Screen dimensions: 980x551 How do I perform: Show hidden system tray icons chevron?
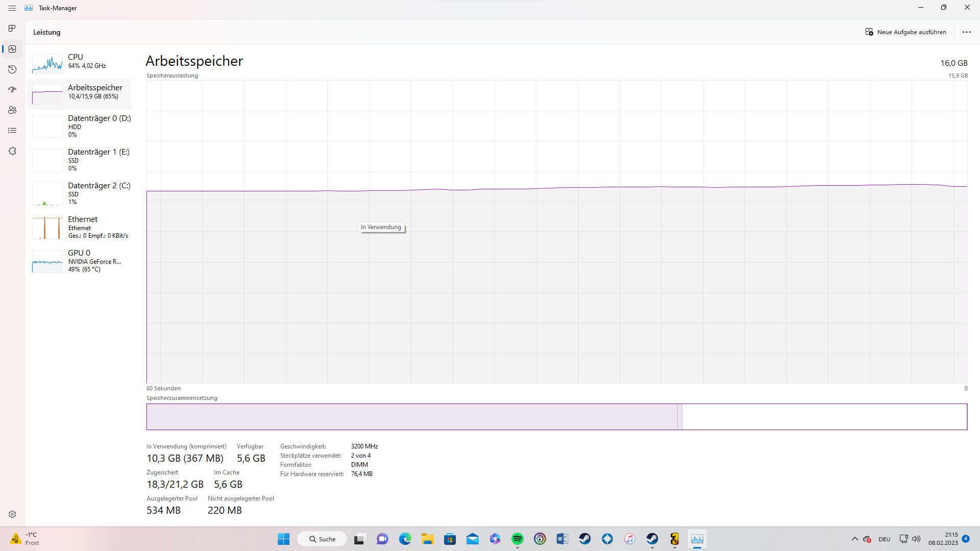(854, 539)
